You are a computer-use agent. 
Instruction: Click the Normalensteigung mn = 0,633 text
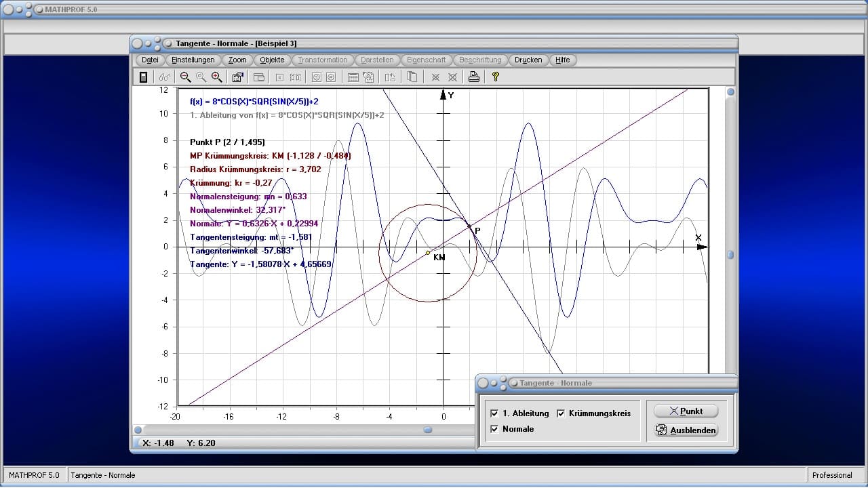[x=248, y=197]
